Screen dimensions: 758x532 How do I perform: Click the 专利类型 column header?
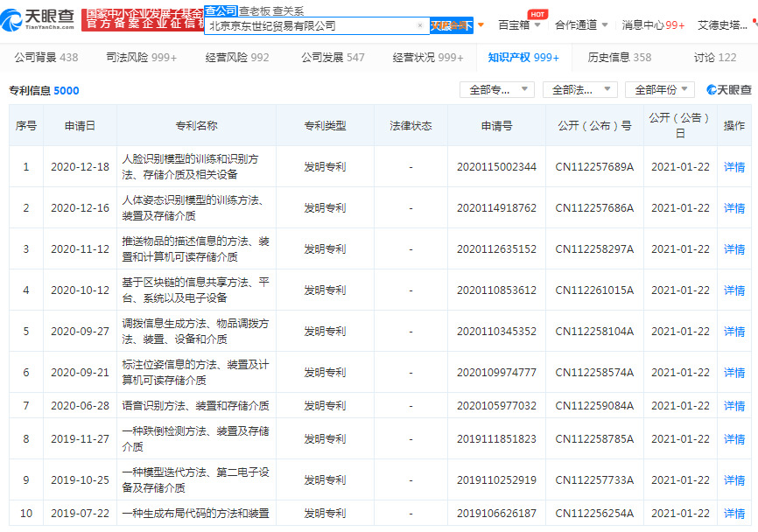pos(325,126)
